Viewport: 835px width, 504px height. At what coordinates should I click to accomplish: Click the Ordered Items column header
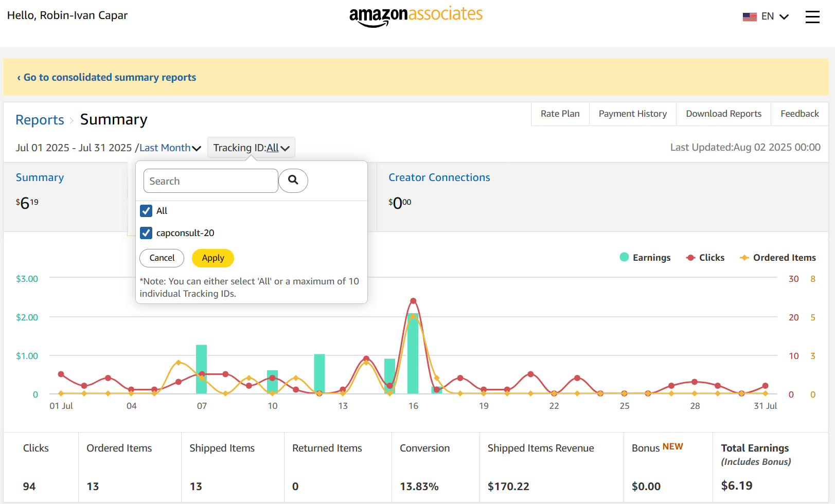coord(119,448)
